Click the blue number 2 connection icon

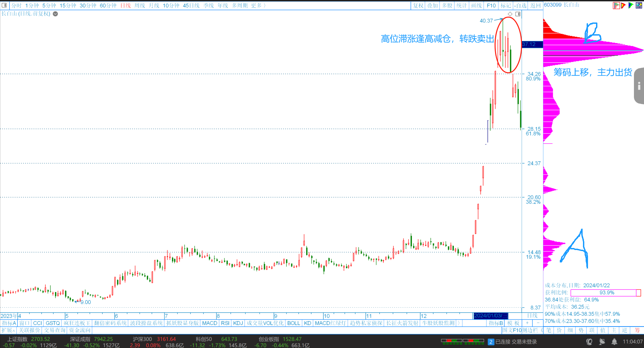491,342
